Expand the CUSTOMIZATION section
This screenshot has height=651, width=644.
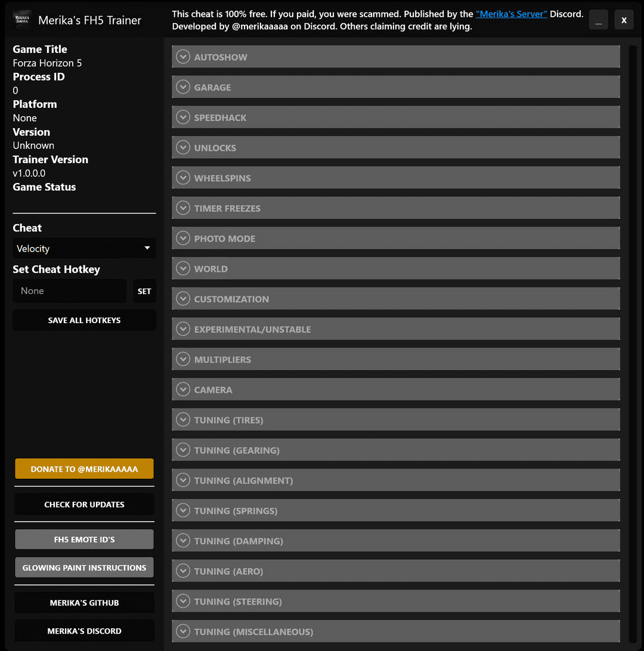(x=396, y=299)
